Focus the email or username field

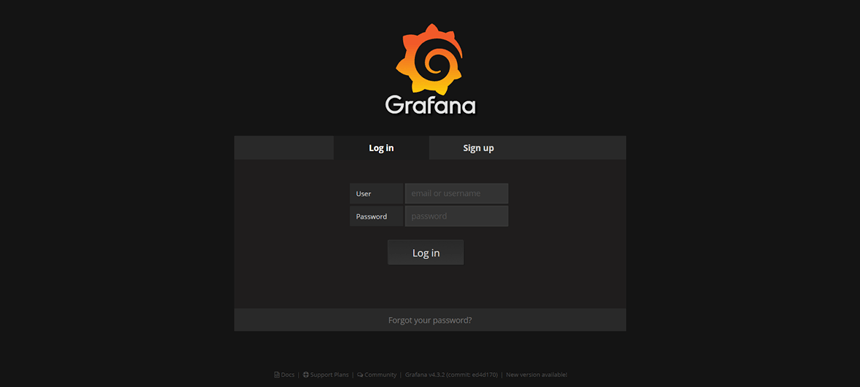click(456, 194)
